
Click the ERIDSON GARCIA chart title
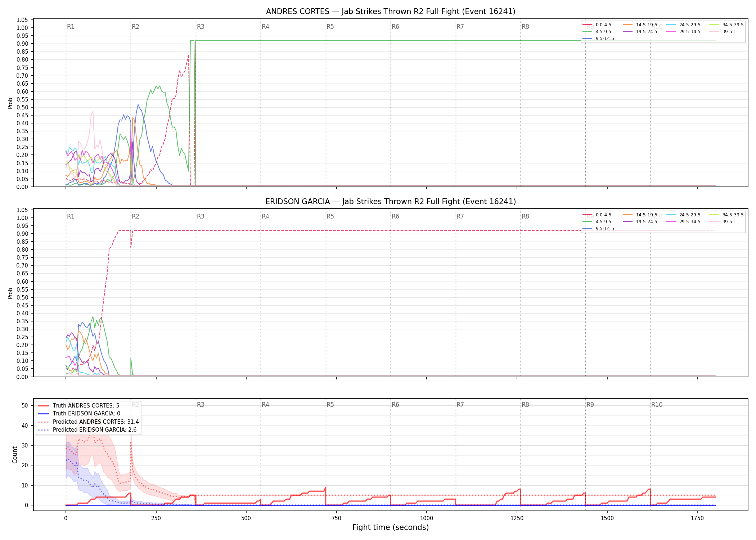coord(391,202)
